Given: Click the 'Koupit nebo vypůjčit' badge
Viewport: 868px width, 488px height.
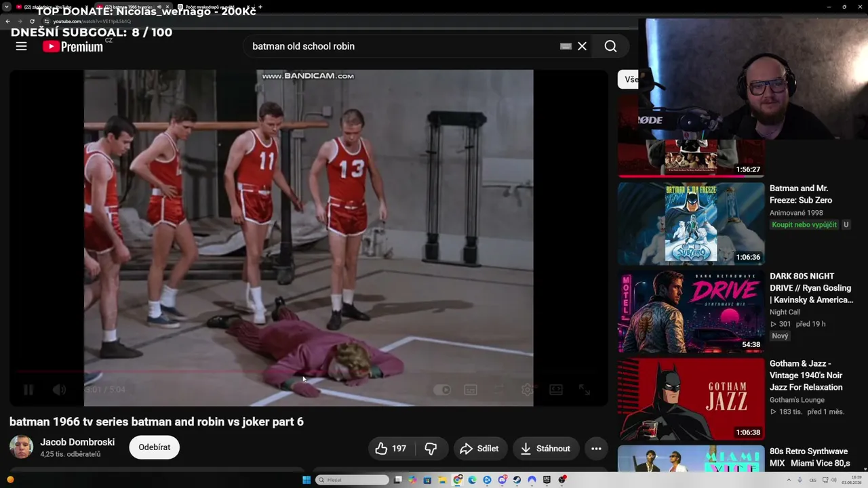Looking at the screenshot, I should pos(804,224).
